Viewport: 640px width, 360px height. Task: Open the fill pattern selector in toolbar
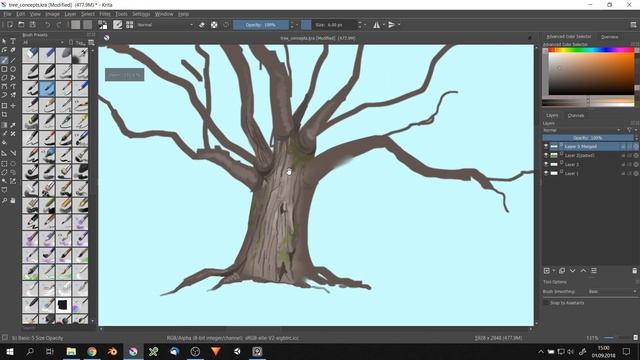87,25
